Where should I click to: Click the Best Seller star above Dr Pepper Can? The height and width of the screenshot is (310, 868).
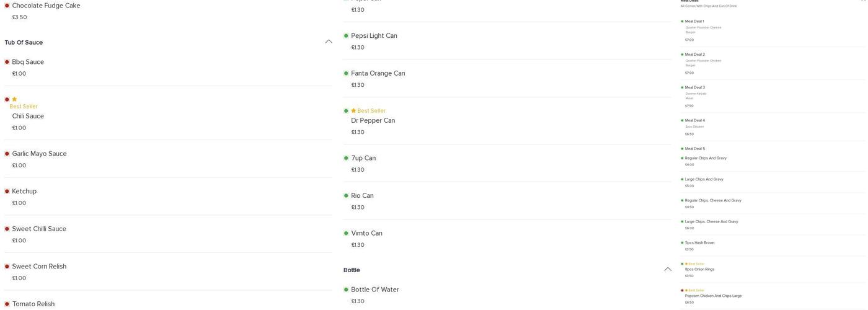(353, 111)
